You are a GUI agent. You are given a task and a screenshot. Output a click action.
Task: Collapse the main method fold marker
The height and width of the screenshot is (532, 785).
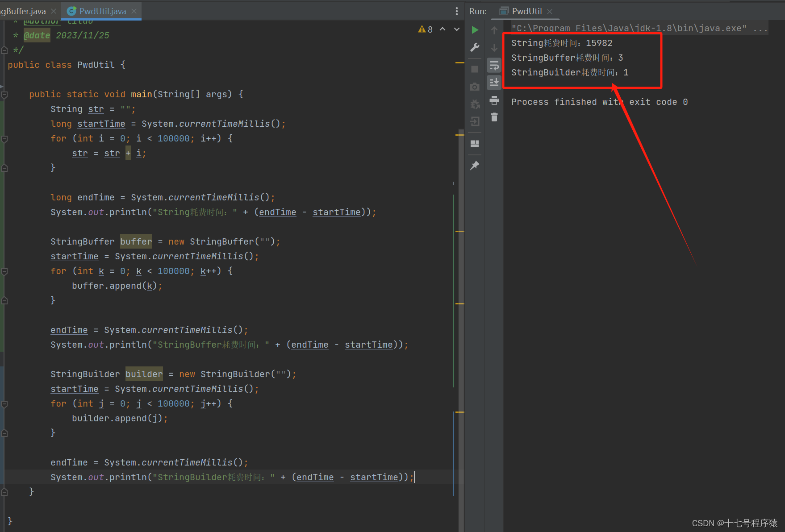pos(4,95)
